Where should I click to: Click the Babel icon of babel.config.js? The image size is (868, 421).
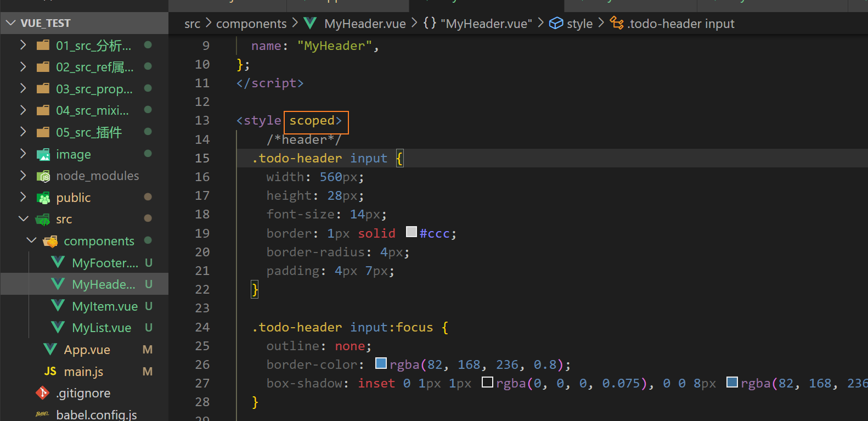tap(42, 414)
